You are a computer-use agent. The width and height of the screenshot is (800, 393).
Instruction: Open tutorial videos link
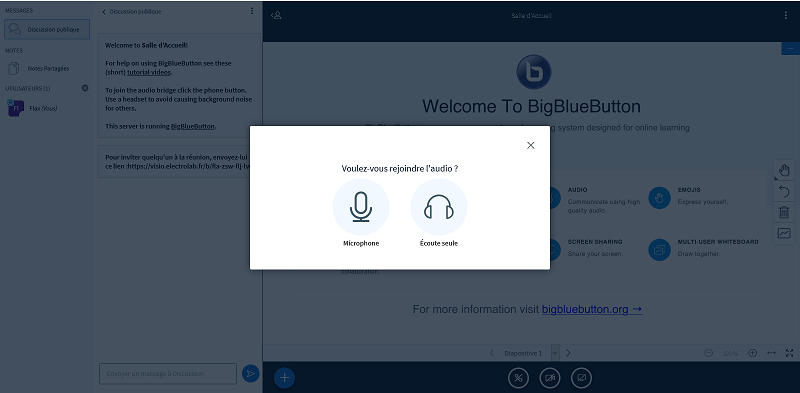[149, 72]
